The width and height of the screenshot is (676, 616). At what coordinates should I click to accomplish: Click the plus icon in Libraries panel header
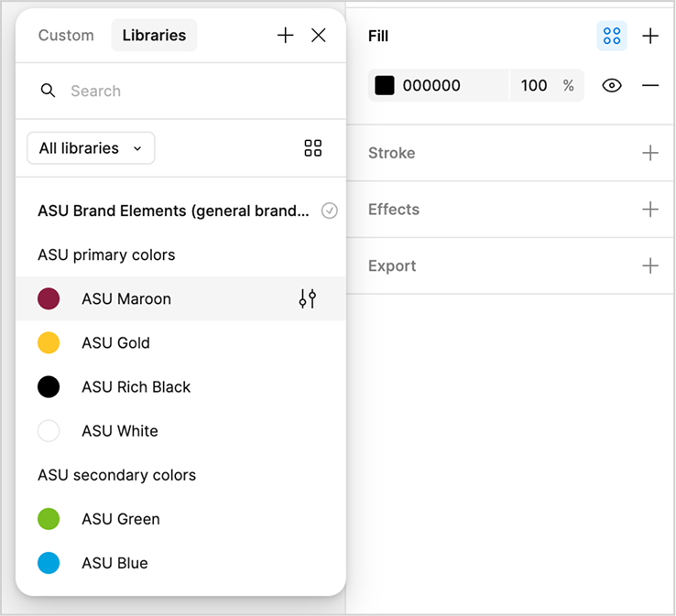pyautogui.click(x=285, y=36)
